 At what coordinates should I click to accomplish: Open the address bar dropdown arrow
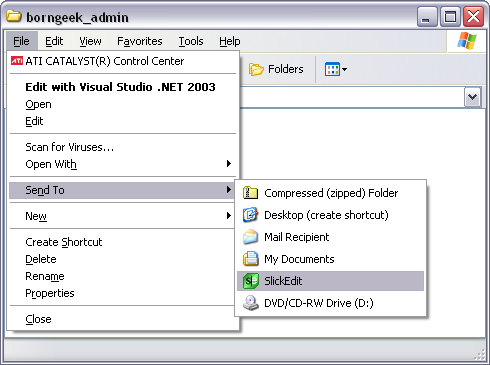pyautogui.click(x=473, y=97)
